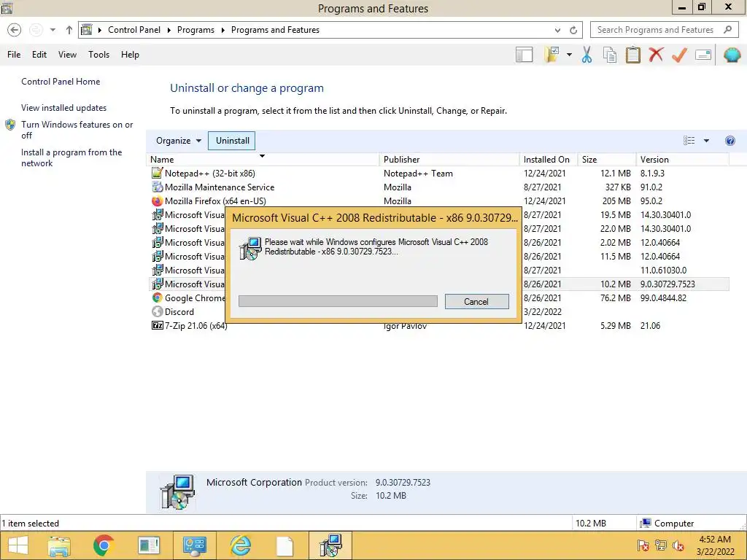Screen dimensions: 747x560
Task: Click the Paste clipboard toolbar icon
Action: point(632,55)
